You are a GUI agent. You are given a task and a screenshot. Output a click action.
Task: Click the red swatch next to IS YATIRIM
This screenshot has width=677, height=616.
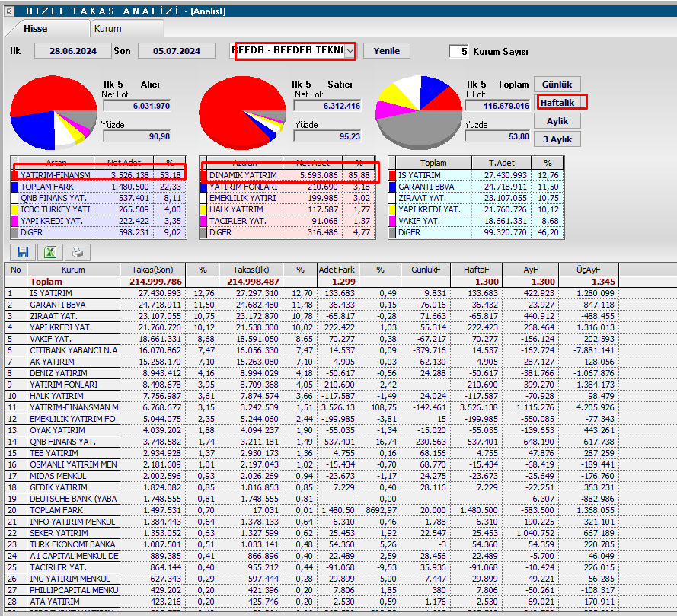(392, 175)
